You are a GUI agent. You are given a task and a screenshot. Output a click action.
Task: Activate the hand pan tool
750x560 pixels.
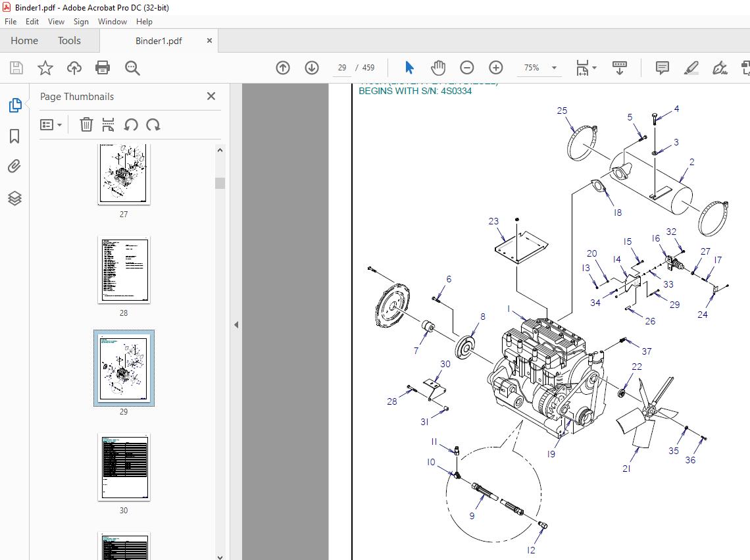[x=438, y=68]
